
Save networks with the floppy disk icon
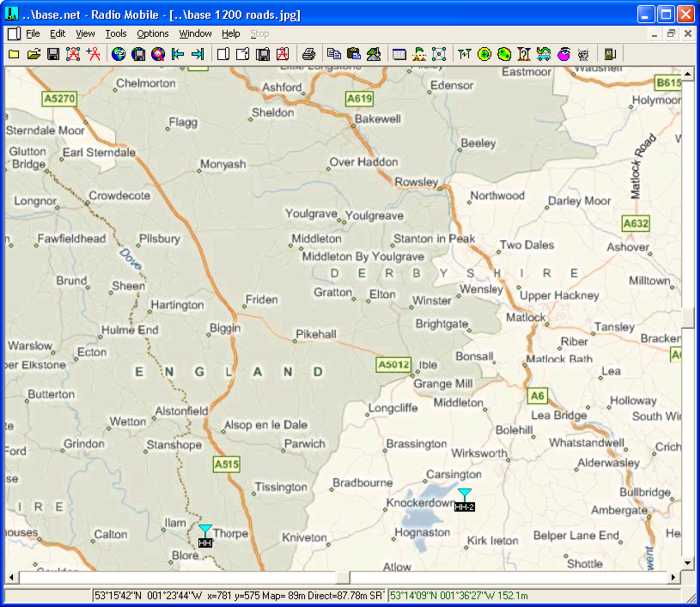point(53,54)
